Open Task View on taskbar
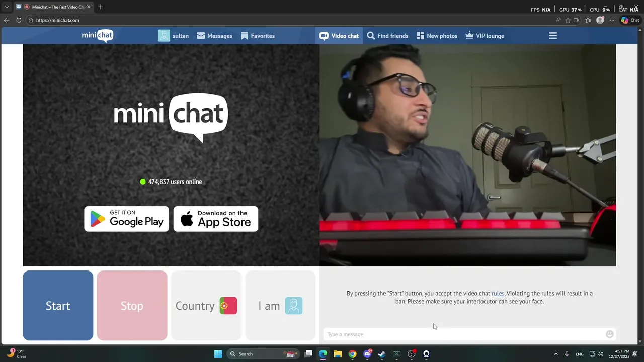The height and width of the screenshot is (362, 644). click(x=308, y=354)
